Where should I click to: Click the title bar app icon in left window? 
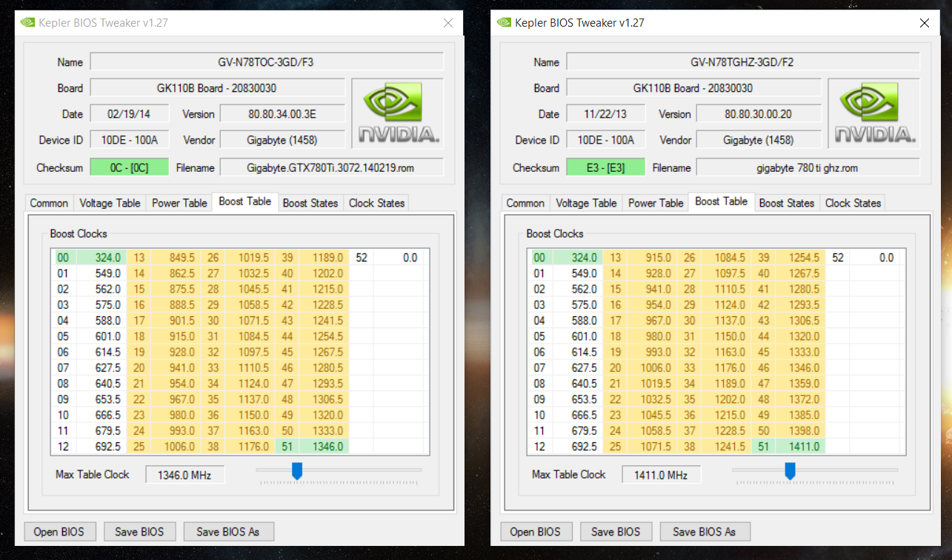[x=27, y=22]
